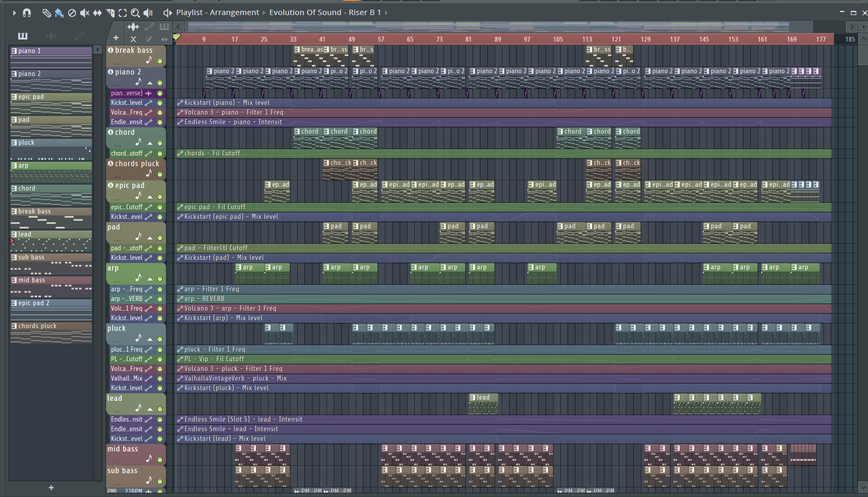The height and width of the screenshot is (497, 868).
Task: Toggle the magnet snap icon
Action: [x=27, y=13]
